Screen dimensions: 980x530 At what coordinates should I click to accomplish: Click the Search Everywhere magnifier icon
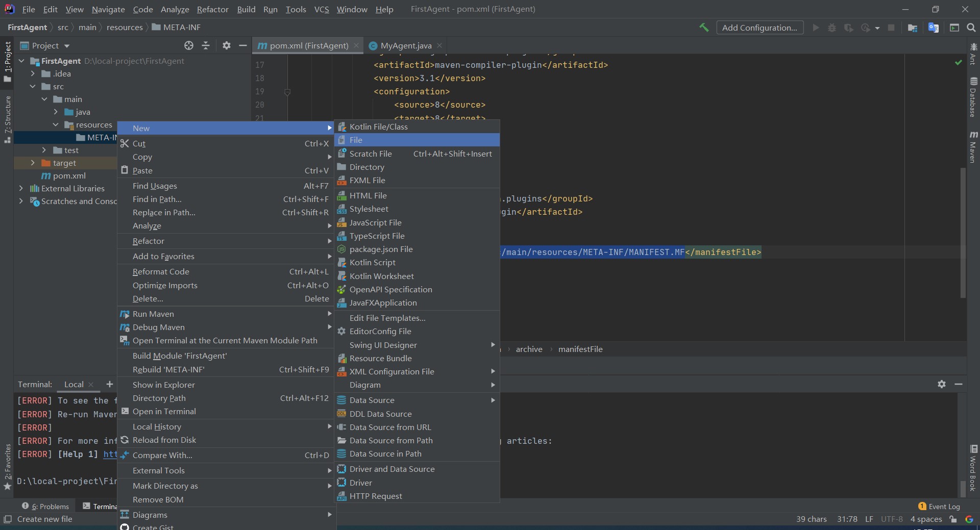[971, 28]
